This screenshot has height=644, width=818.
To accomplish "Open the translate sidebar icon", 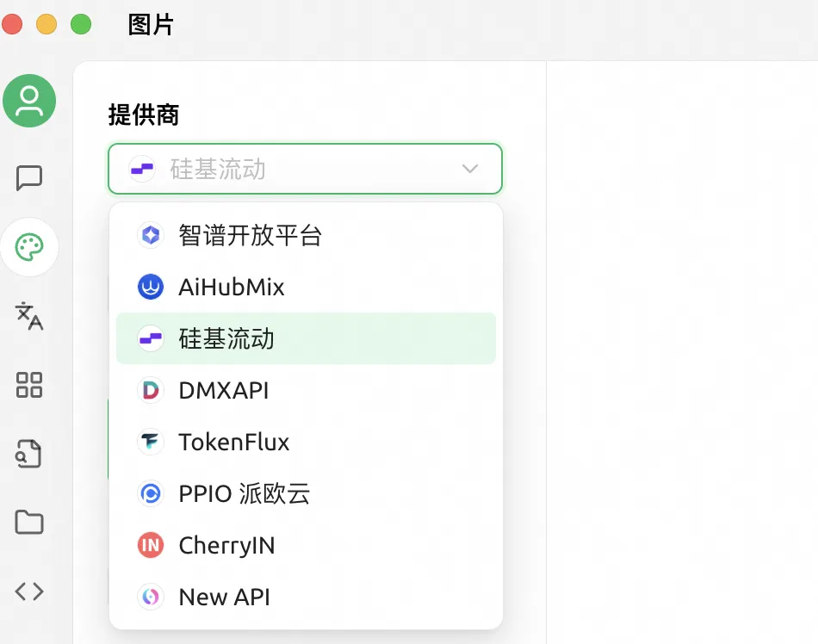I will pyautogui.click(x=29, y=316).
